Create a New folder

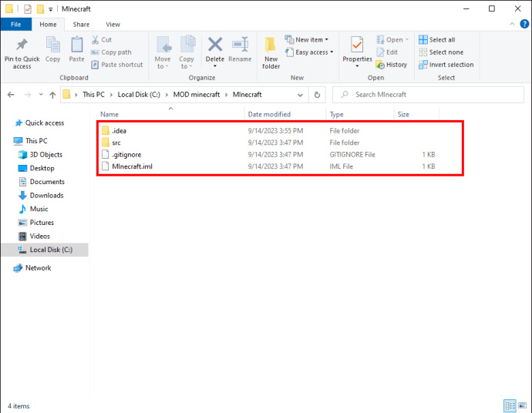[x=271, y=52]
